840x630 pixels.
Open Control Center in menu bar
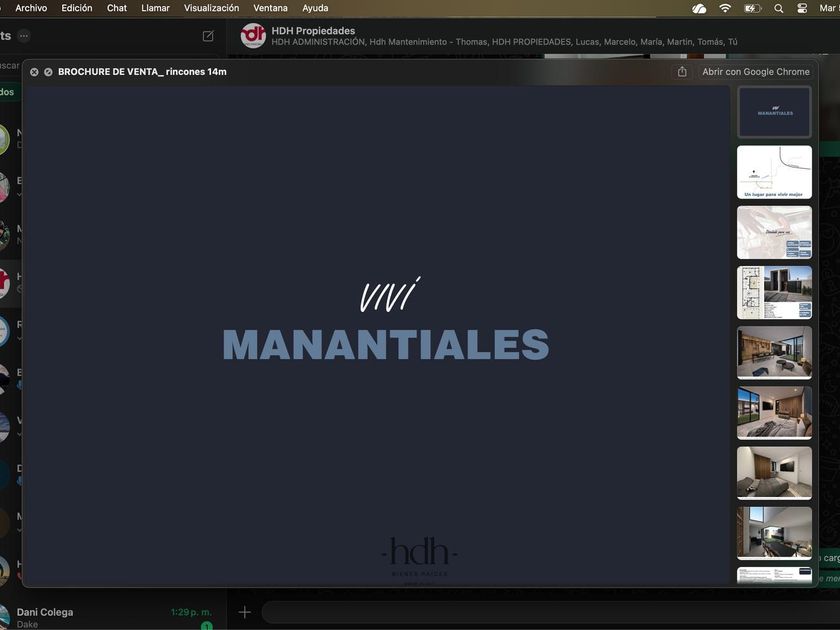tap(802, 8)
